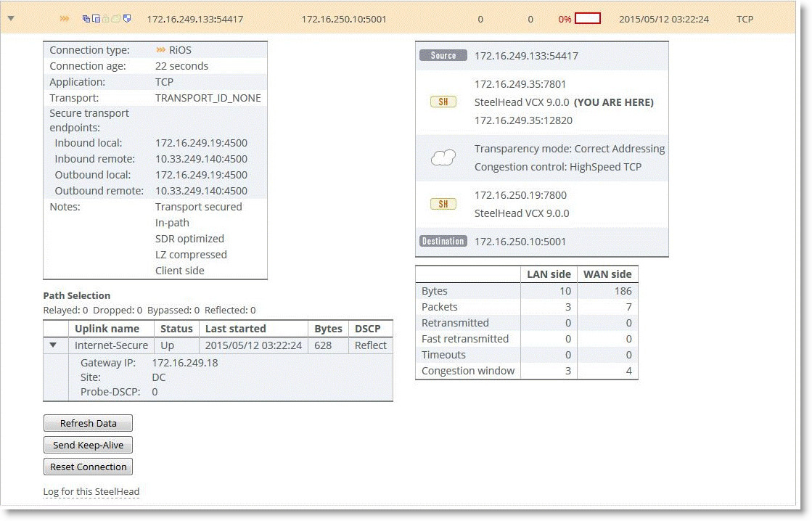Click the grayed-out cloud icon in header row
The image size is (812, 521).
pyautogui.click(x=116, y=19)
